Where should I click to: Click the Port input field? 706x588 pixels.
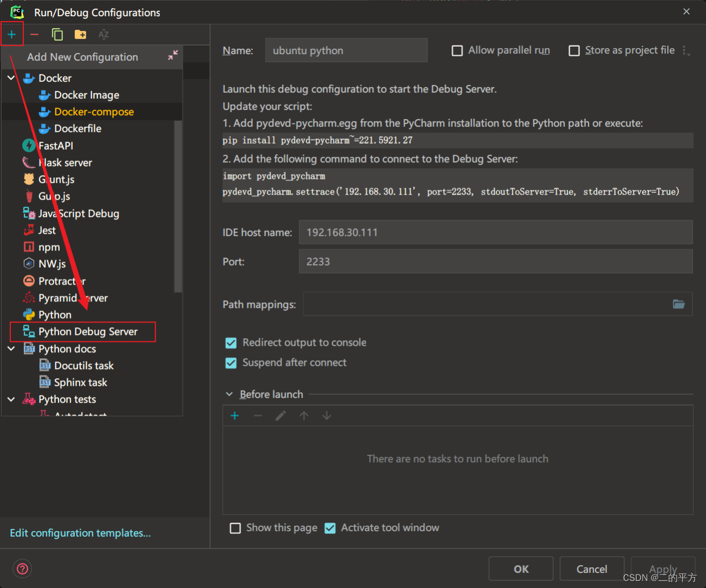click(x=496, y=262)
